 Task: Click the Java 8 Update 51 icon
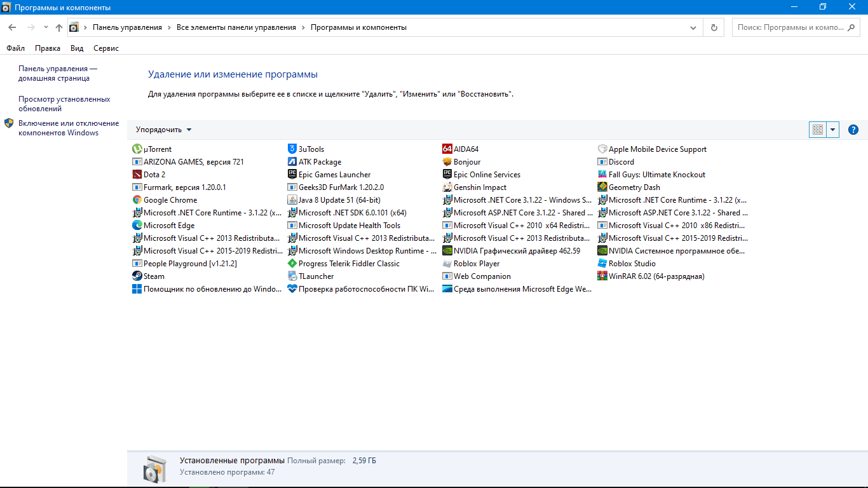[292, 200]
